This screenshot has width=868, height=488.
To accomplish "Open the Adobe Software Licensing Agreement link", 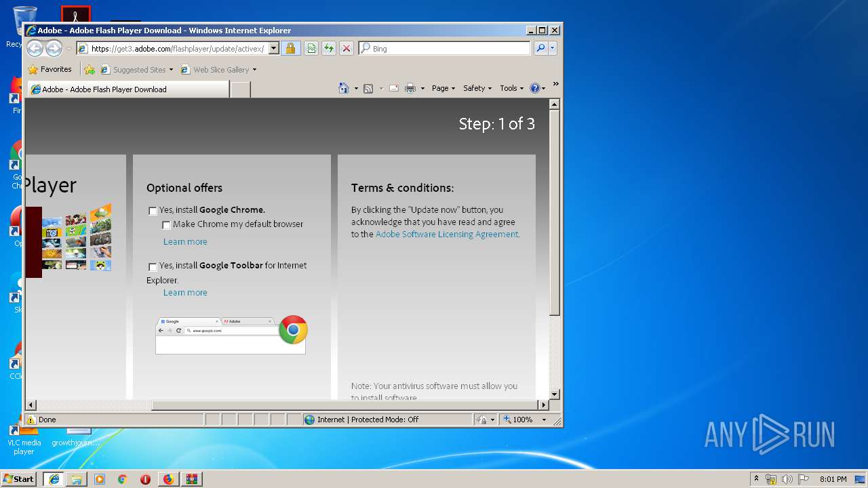I will [x=447, y=234].
